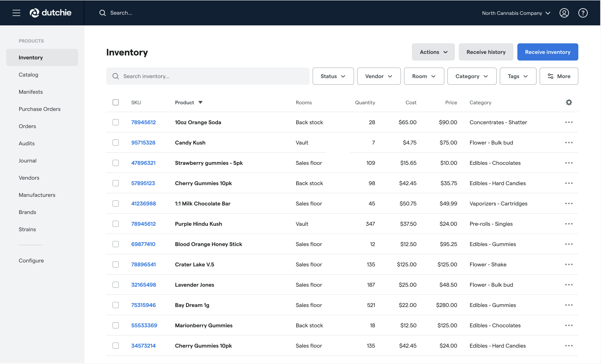Open the help icon in the top bar
This screenshot has height=364, width=601.
[x=583, y=12]
